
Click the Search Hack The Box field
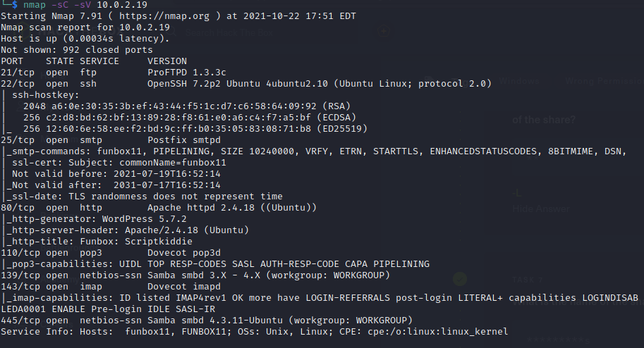[x=229, y=32]
